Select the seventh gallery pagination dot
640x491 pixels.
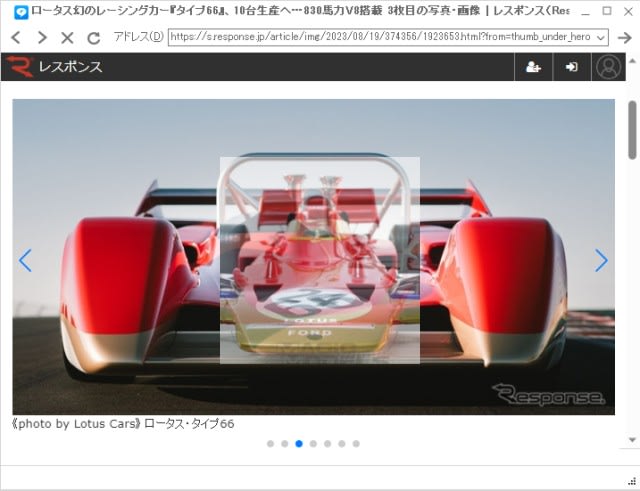point(356,444)
